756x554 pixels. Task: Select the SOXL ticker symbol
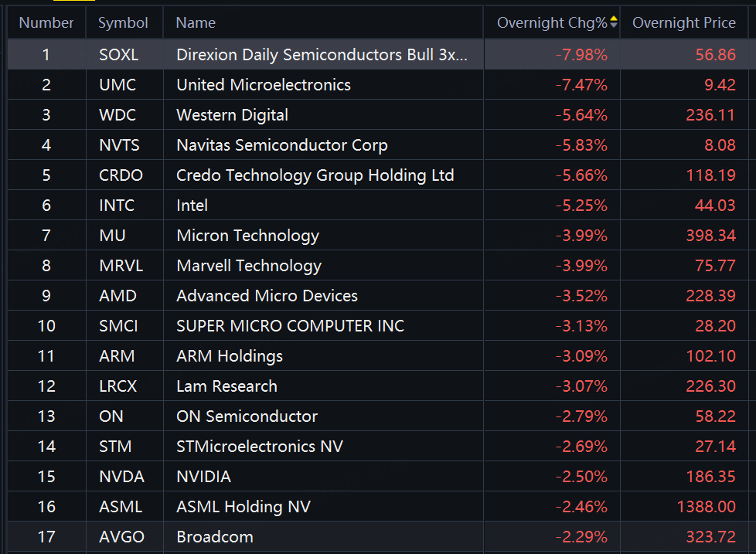pyautogui.click(x=118, y=55)
